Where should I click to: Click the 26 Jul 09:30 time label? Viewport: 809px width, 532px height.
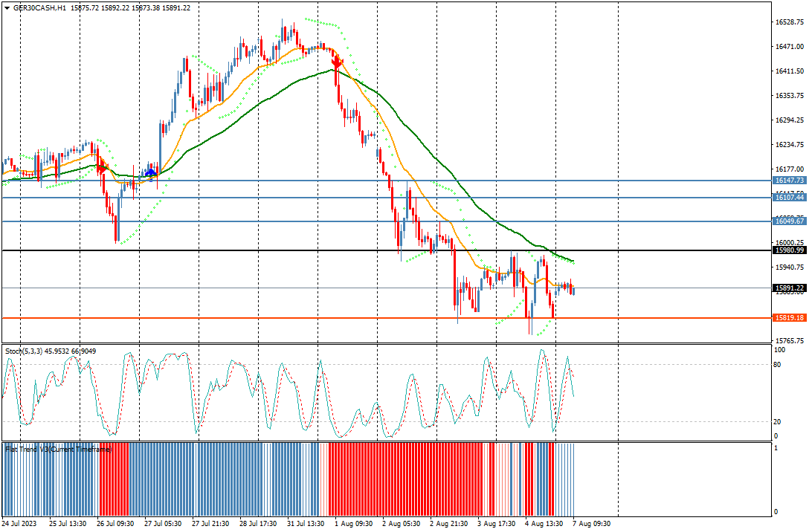pos(115,523)
